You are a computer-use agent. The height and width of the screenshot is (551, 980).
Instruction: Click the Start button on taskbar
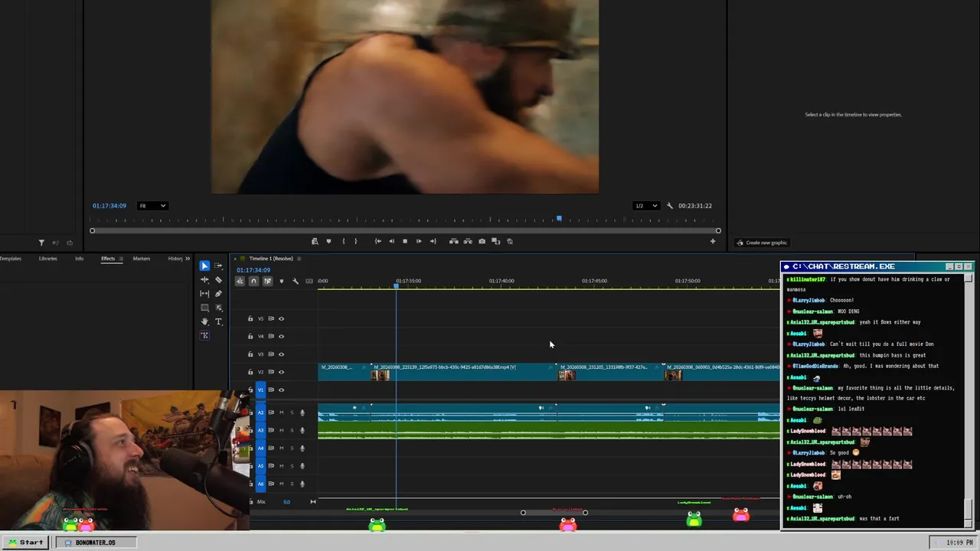24,543
